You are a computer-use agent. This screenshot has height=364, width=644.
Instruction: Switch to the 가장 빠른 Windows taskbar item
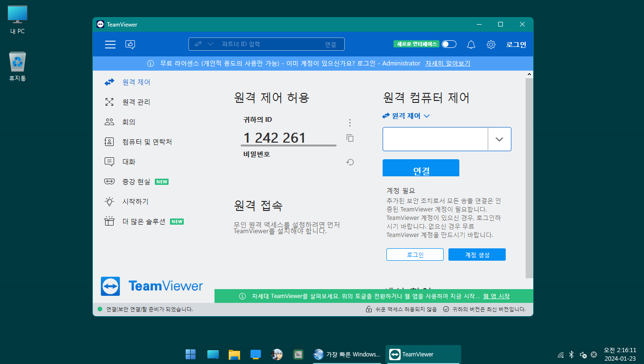[347, 354]
